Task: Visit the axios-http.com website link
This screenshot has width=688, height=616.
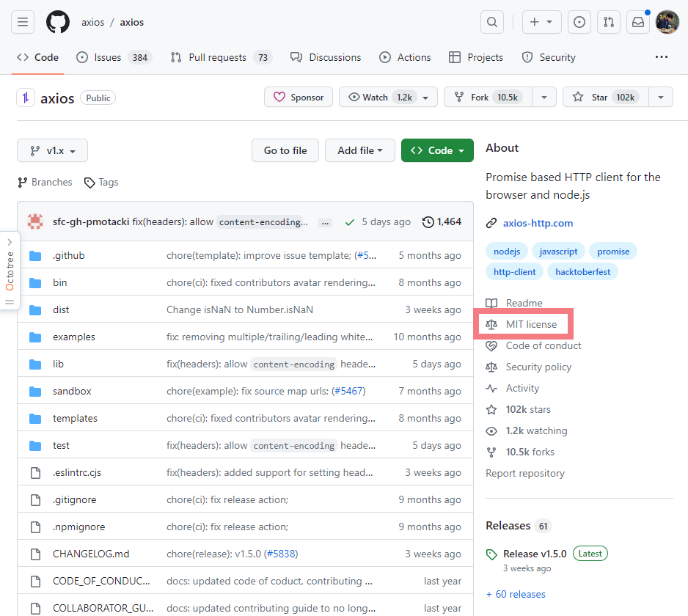Action: (538, 223)
